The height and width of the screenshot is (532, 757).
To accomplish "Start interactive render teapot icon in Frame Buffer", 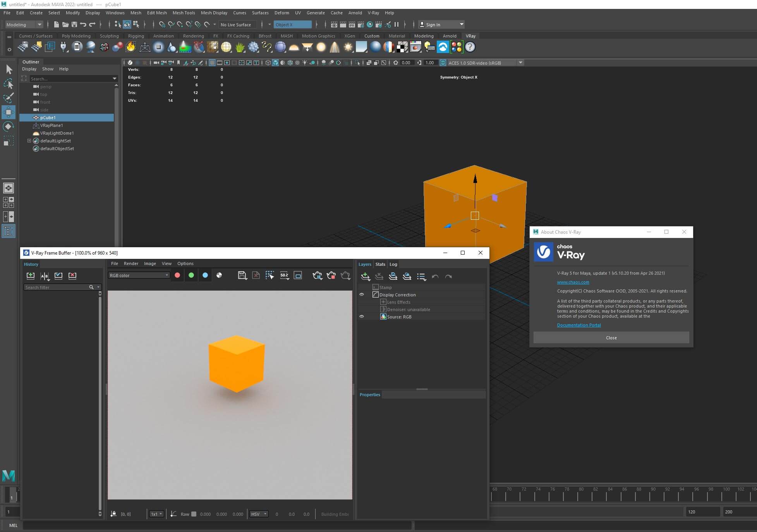I will coord(318,275).
